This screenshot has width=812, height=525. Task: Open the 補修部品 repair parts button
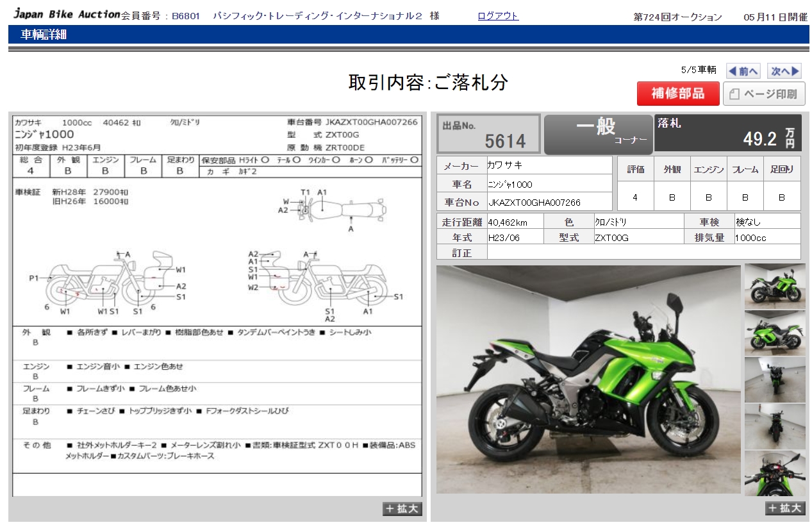pos(678,94)
